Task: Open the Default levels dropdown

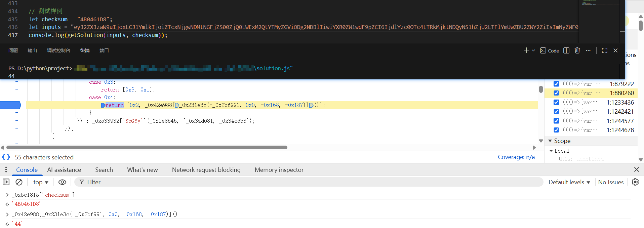Action: pos(569,182)
